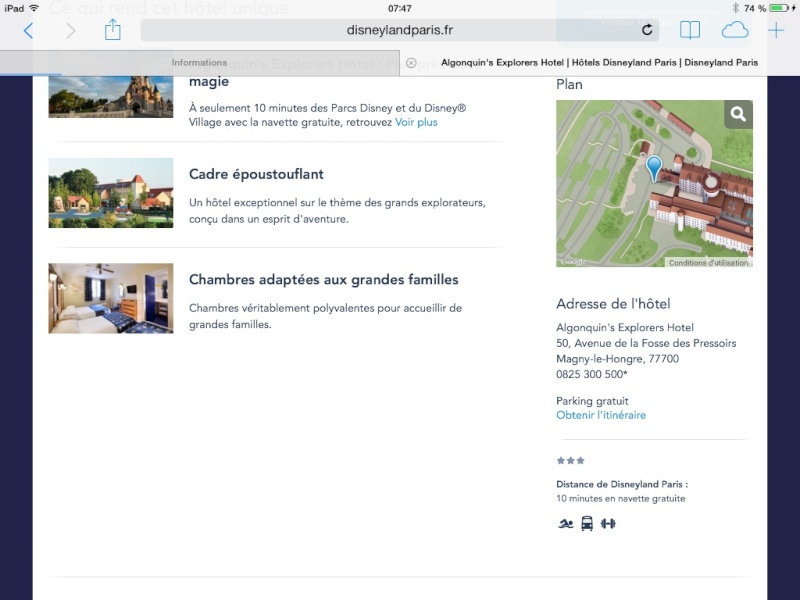This screenshot has width=800, height=600.
Task: Tap the Cadre époustouflant hotel photo
Action: (111, 193)
